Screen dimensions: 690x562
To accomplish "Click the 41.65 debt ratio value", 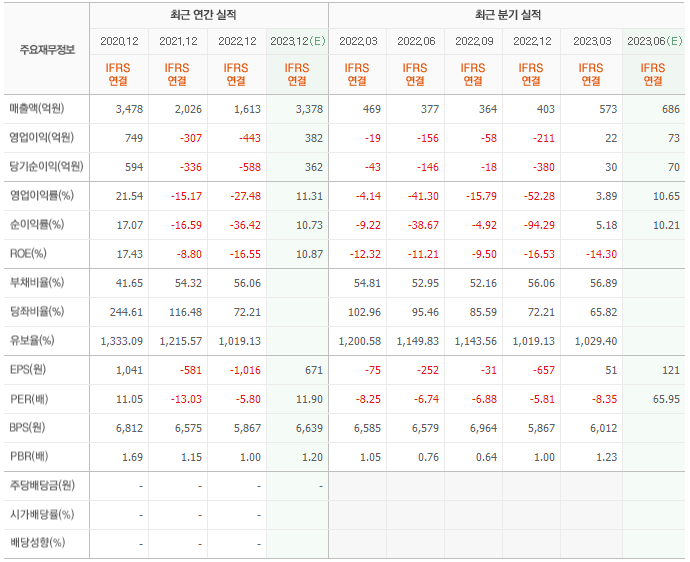I will point(129,283).
